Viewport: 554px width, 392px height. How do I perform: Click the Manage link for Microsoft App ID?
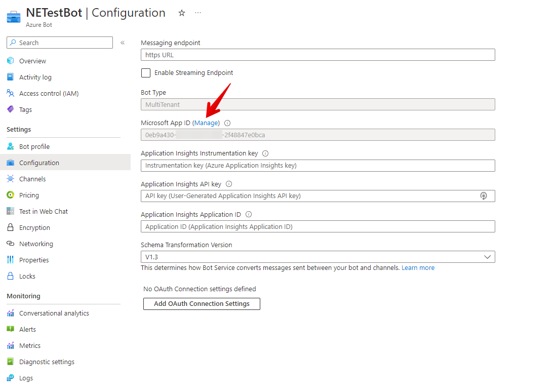coord(206,123)
